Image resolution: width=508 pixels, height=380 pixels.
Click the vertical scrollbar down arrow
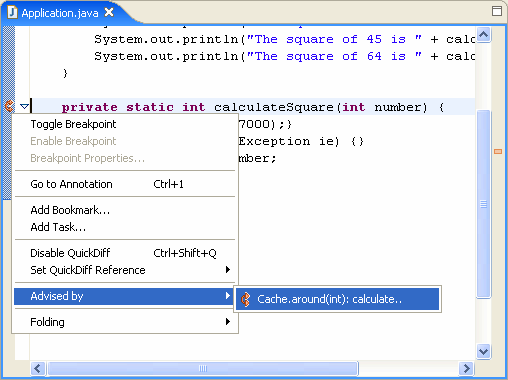tap(483, 352)
